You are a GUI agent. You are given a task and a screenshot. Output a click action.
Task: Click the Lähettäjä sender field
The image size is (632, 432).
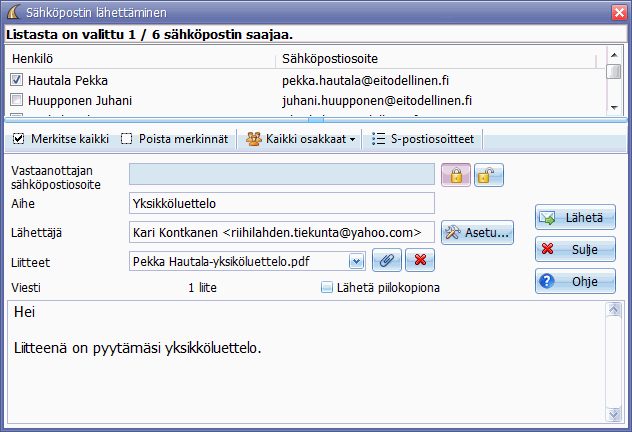[x=281, y=232]
